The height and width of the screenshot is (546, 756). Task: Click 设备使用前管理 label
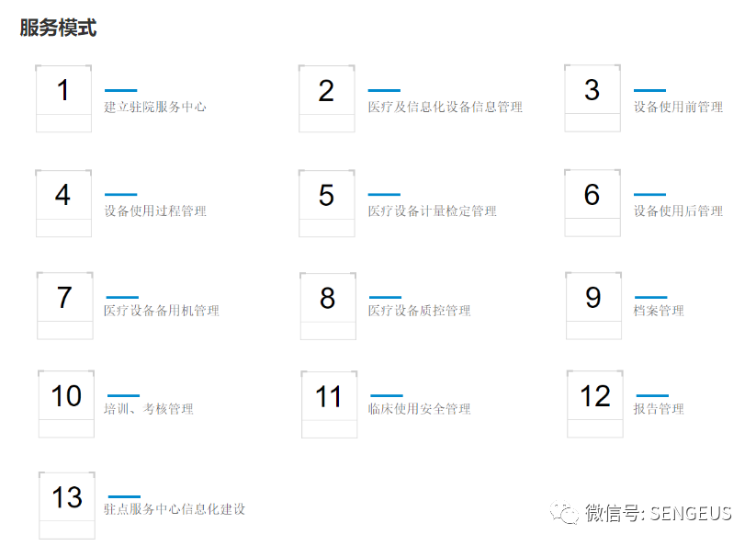pyautogui.click(x=678, y=107)
